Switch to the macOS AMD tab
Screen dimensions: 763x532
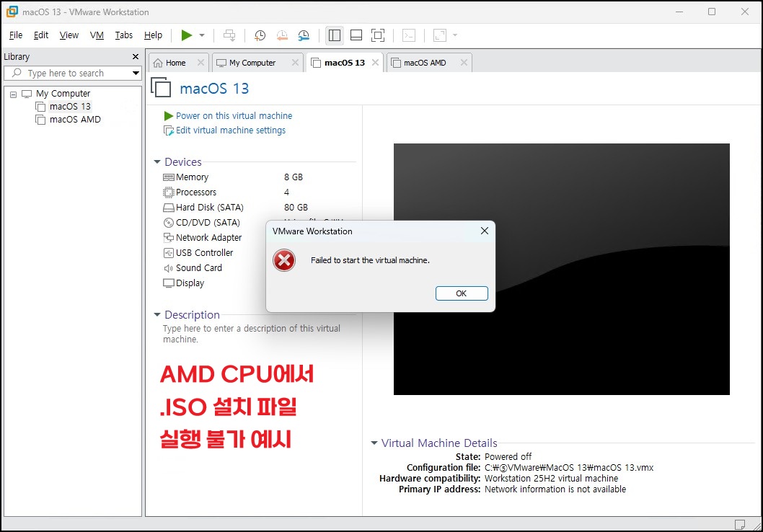(424, 63)
